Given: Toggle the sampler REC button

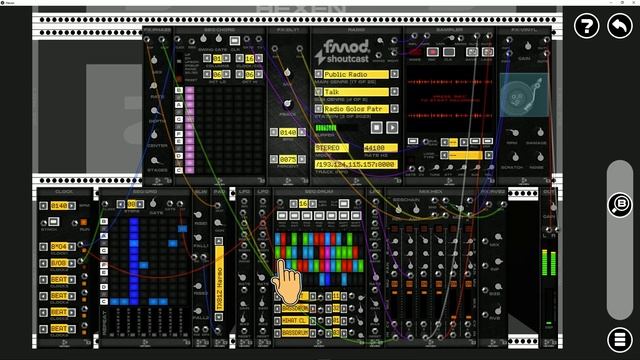Looking at the screenshot, I should pos(432,52).
